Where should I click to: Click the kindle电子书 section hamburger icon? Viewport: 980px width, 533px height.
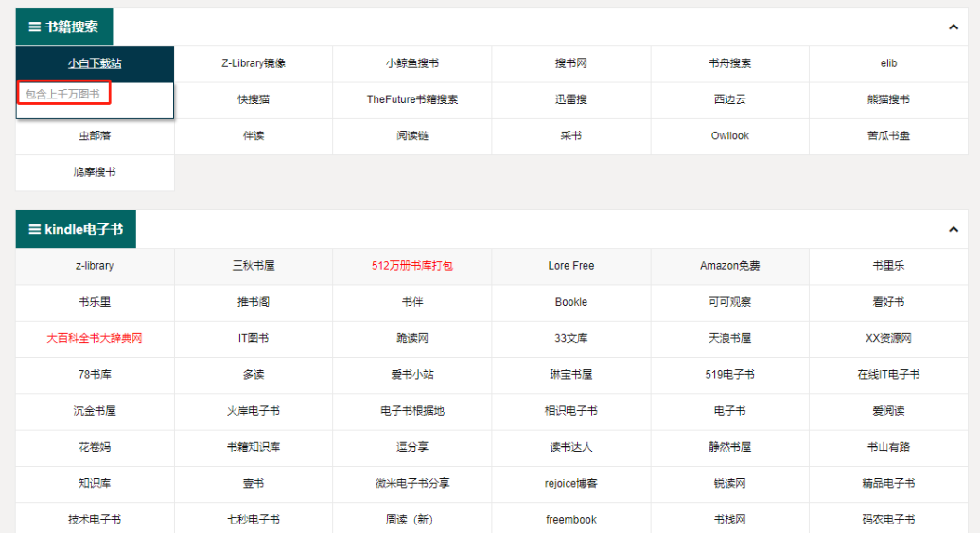click(x=35, y=230)
